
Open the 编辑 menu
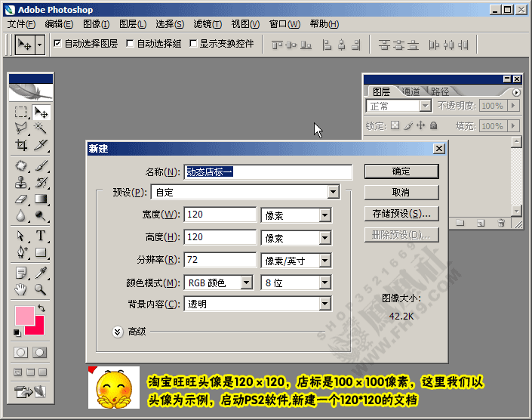coord(59,24)
